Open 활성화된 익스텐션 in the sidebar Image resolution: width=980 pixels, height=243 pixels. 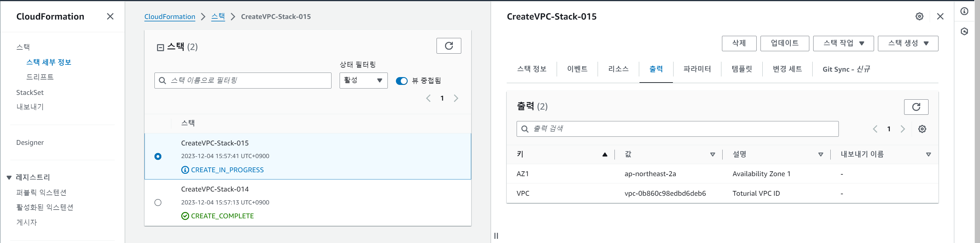(45, 208)
